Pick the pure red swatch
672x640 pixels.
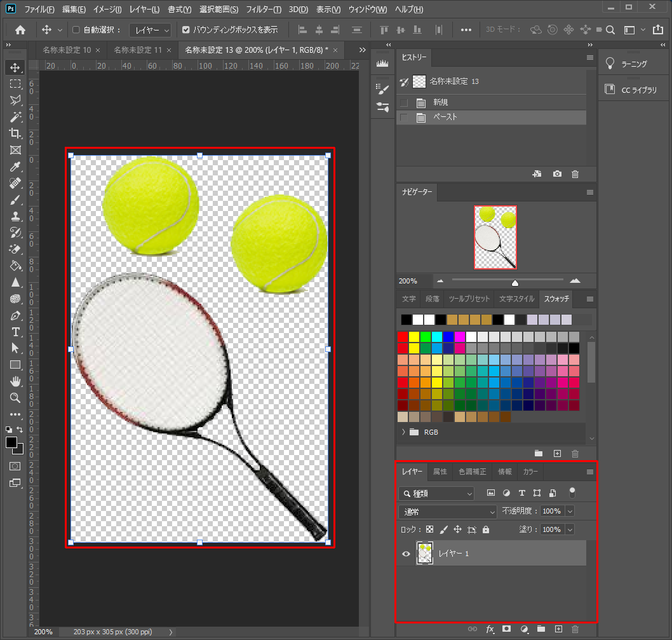tap(403, 337)
